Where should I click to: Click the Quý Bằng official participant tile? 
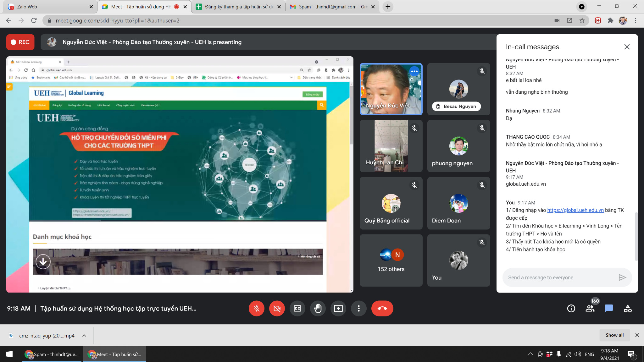pos(391,203)
